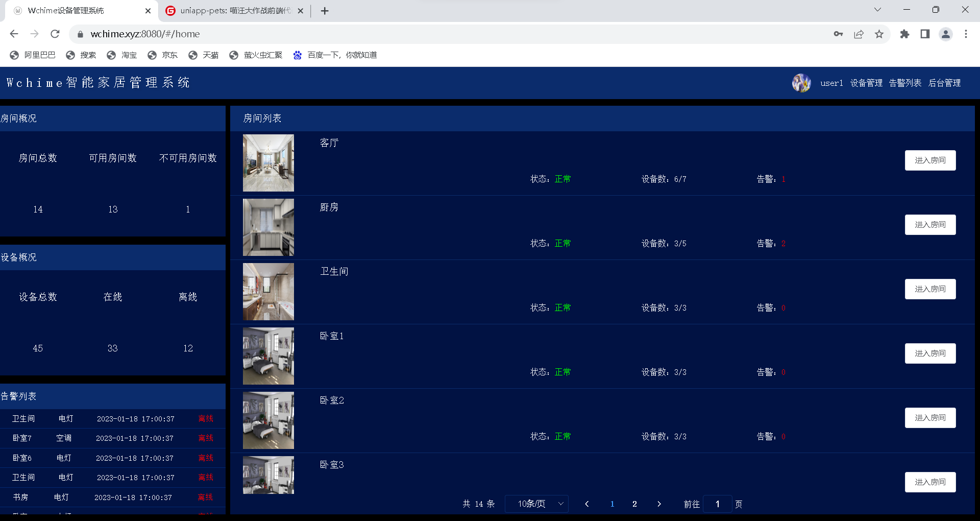Click the Wchime智能家居管理系统 title
980x521 pixels.
(98, 83)
